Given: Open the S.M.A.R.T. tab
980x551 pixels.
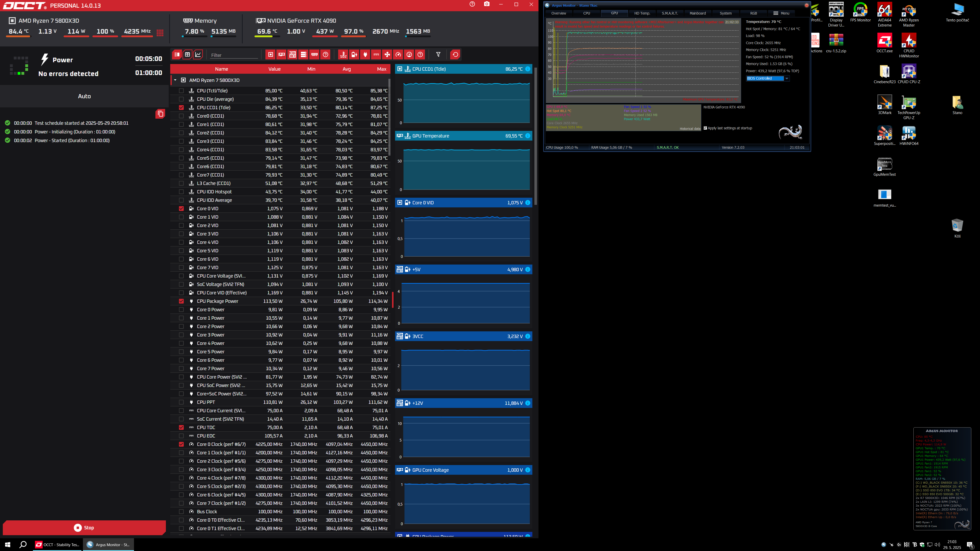Looking at the screenshot, I should [670, 13].
